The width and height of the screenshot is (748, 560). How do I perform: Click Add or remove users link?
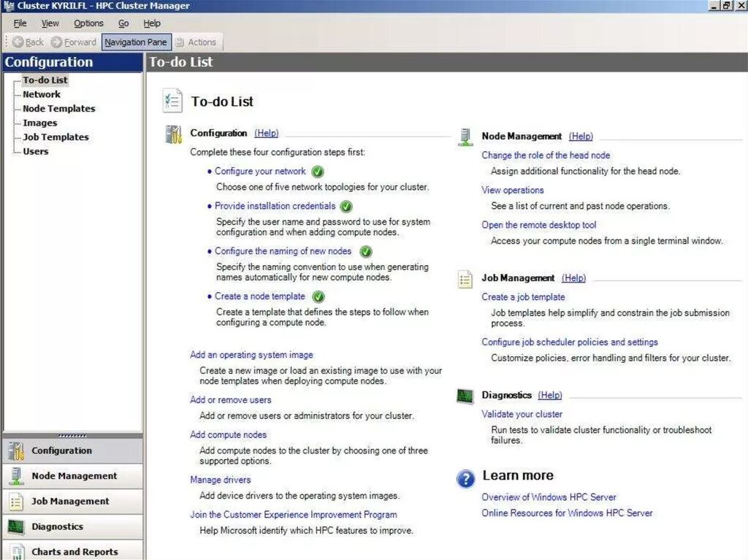[230, 400]
